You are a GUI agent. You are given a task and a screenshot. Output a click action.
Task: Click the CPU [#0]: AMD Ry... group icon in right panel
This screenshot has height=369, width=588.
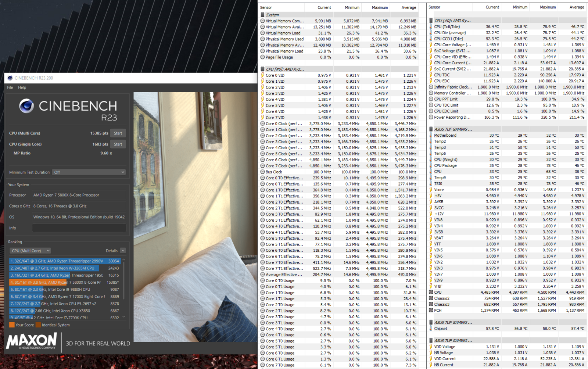(431, 21)
